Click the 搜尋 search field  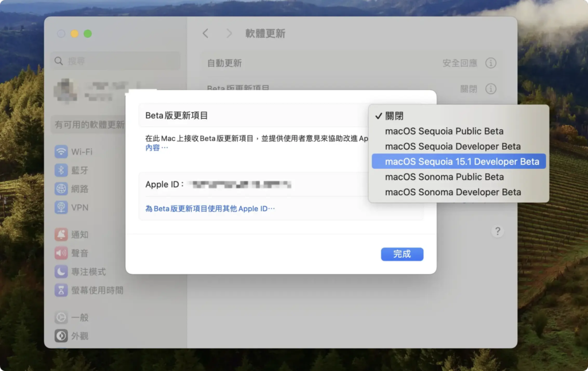115,61
